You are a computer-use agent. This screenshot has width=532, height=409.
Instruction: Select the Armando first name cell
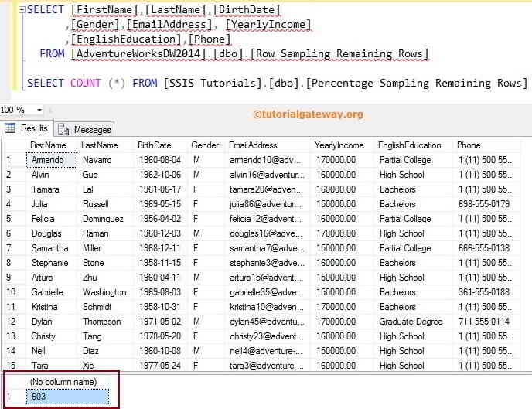[52, 160]
